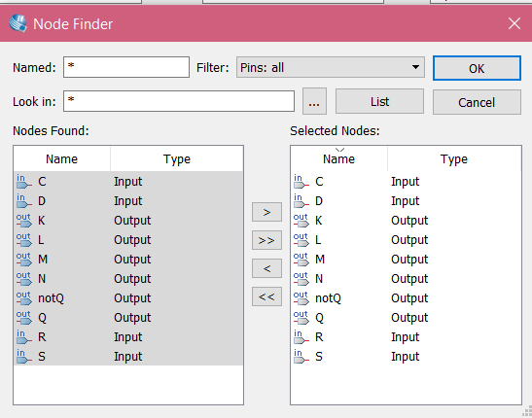Click input pin icon for C in Nodes Found
Image resolution: width=532 pixels, height=418 pixels.
point(24,182)
